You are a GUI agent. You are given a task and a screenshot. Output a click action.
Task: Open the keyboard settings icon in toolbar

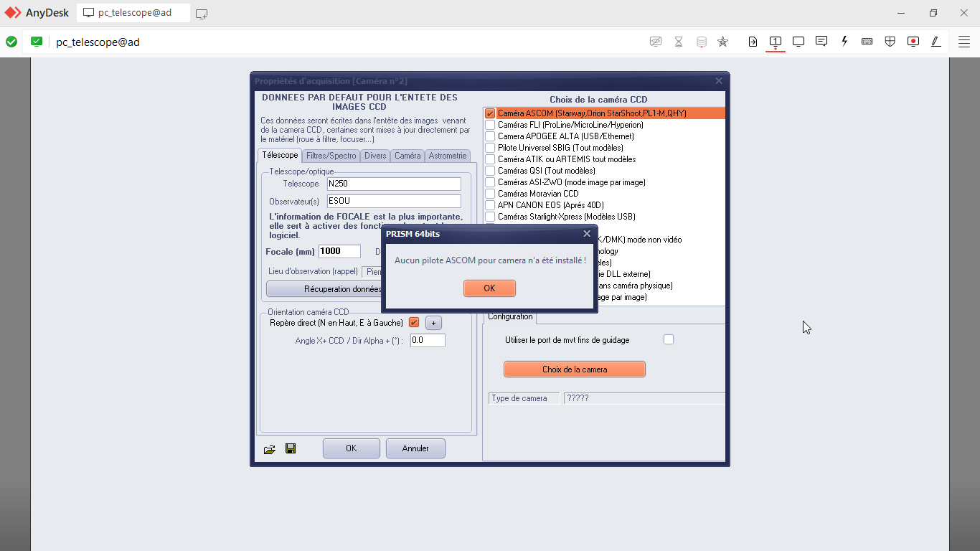[x=867, y=42]
